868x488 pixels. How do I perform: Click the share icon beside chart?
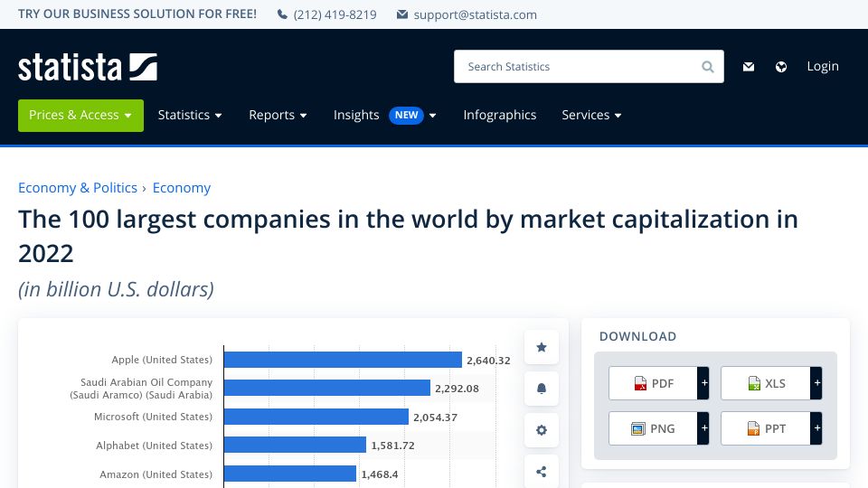click(x=542, y=472)
